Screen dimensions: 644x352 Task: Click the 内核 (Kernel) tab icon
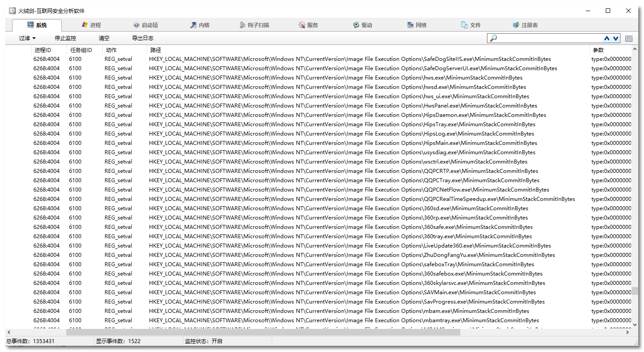[x=193, y=25]
